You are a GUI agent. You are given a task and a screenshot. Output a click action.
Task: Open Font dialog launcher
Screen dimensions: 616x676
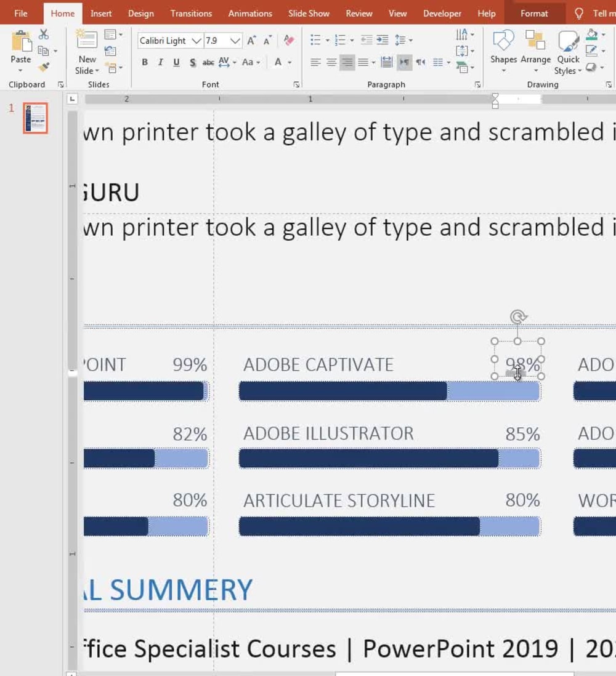coord(296,85)
